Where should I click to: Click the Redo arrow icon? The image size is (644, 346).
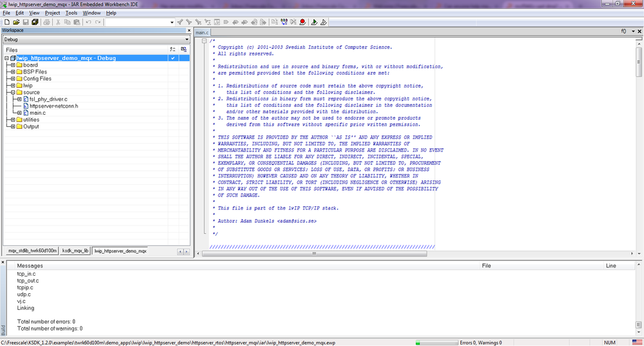98,22
